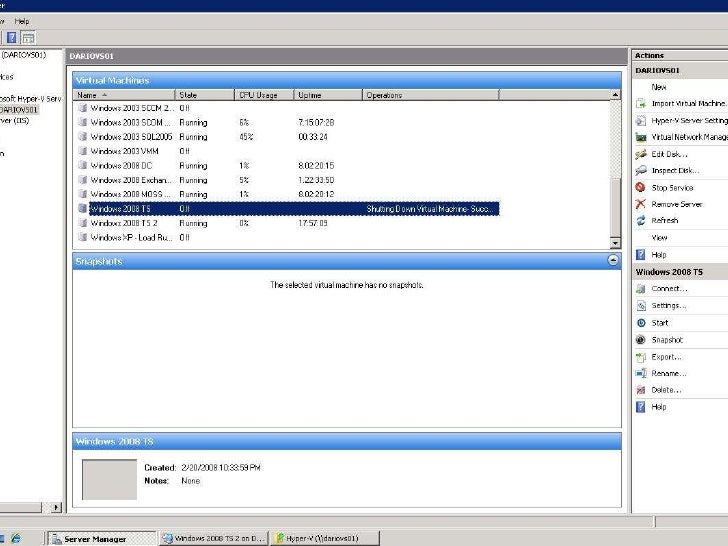Screen dimensions: 728x546
Task: Sort by the Operations column header
Action: (x=430, y=95)
